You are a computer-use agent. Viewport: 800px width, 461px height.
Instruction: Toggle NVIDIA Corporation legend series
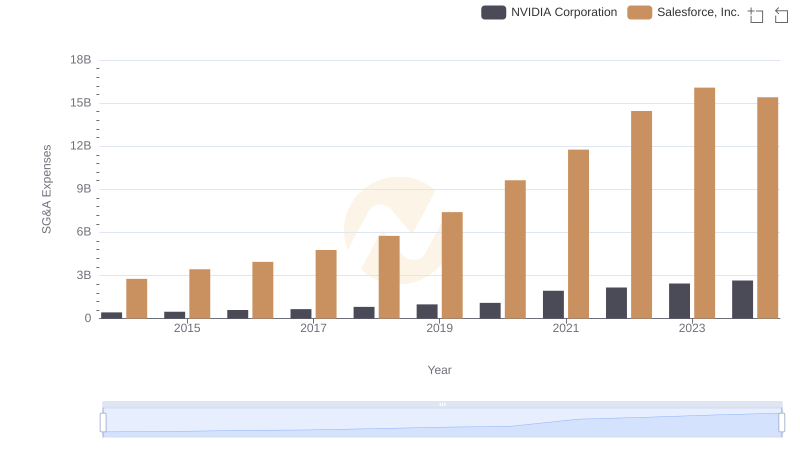tap(549, 12)
